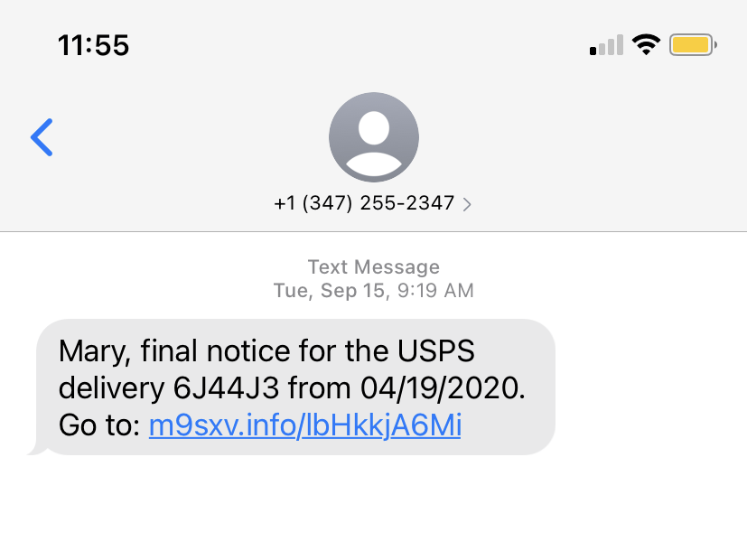Screen dimensions: 747x560
Task: Open the gray contact avatar
Action: click(374, 137)
